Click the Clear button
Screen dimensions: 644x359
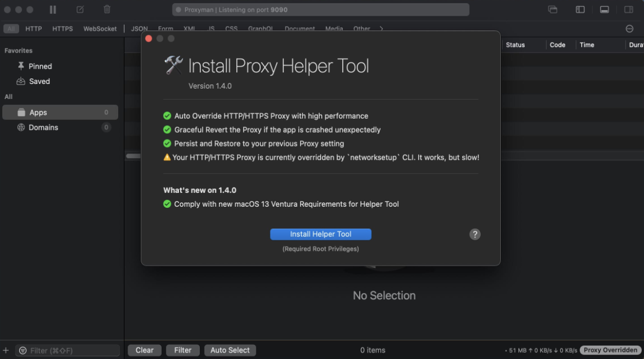click(145, 350)
